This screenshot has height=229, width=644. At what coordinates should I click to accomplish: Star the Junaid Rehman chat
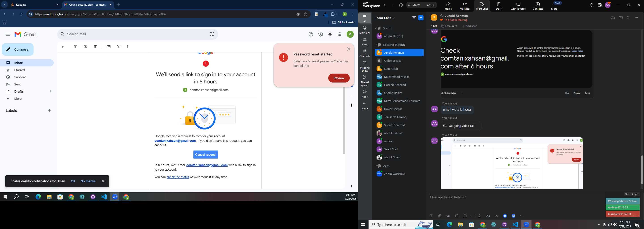[x=442, y=16]
